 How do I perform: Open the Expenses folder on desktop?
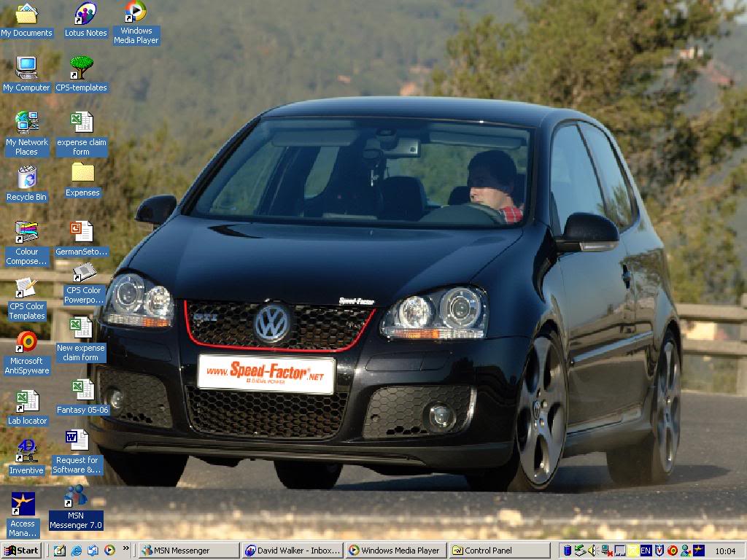coord(82,174)
